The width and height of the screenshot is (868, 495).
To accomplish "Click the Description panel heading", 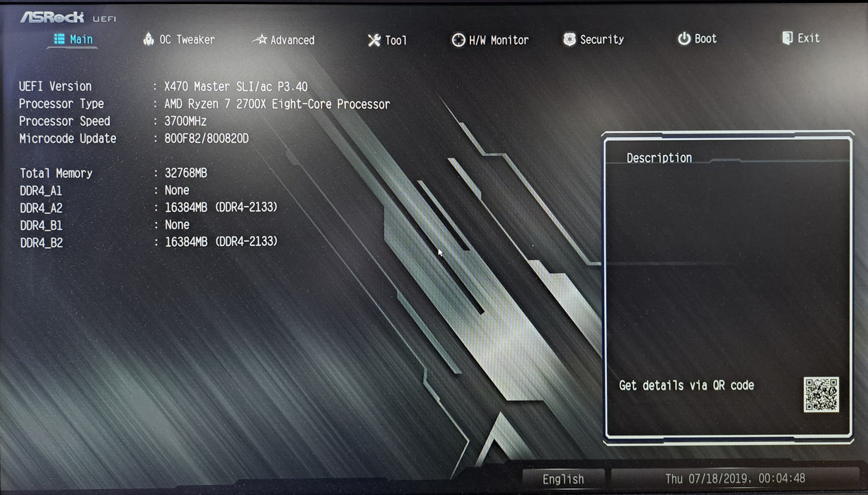I will tap(659, 158).
